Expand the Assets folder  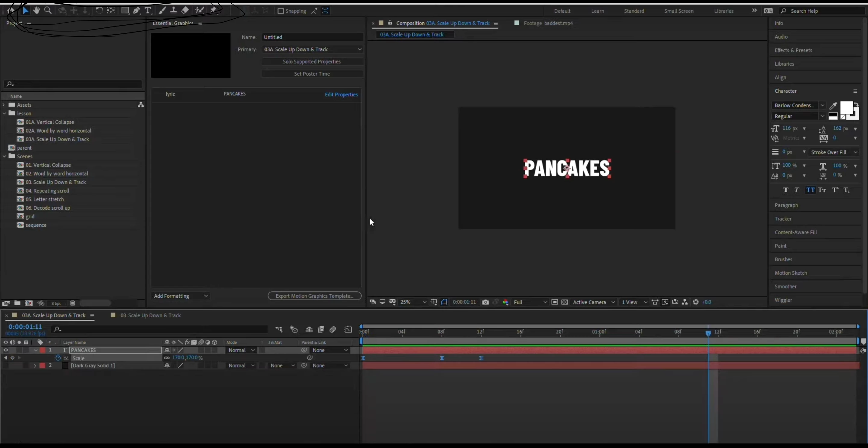4,105
